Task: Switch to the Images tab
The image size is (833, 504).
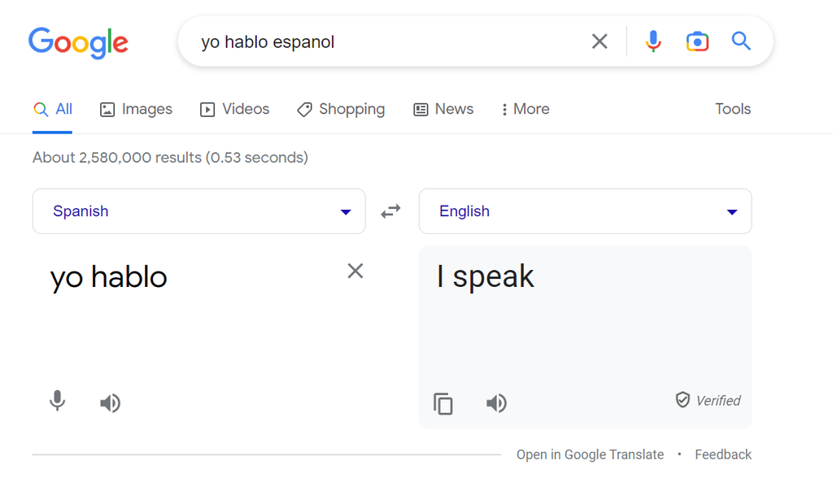Action: point(136,108)
